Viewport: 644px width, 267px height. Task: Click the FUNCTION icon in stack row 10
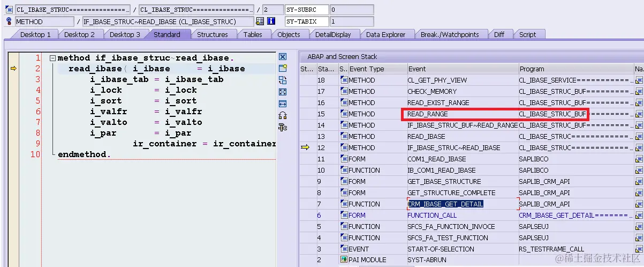coord(344,170)
